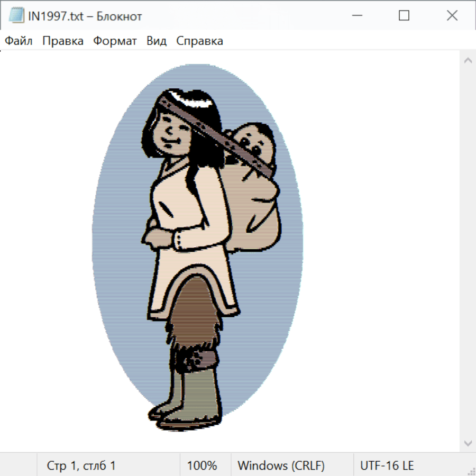The image size is (476, 476).
Task: Open the Правка menu
Action: 63,41
